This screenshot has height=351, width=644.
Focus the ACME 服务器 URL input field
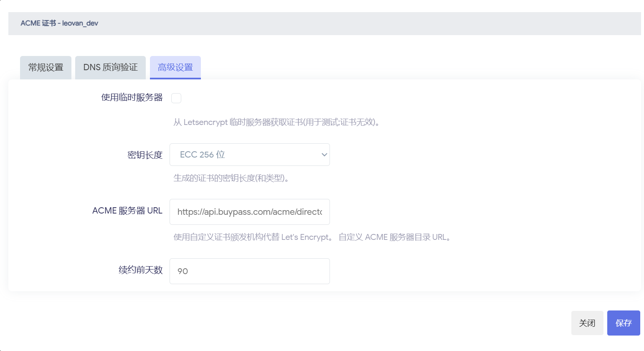(x=249, y=212)
